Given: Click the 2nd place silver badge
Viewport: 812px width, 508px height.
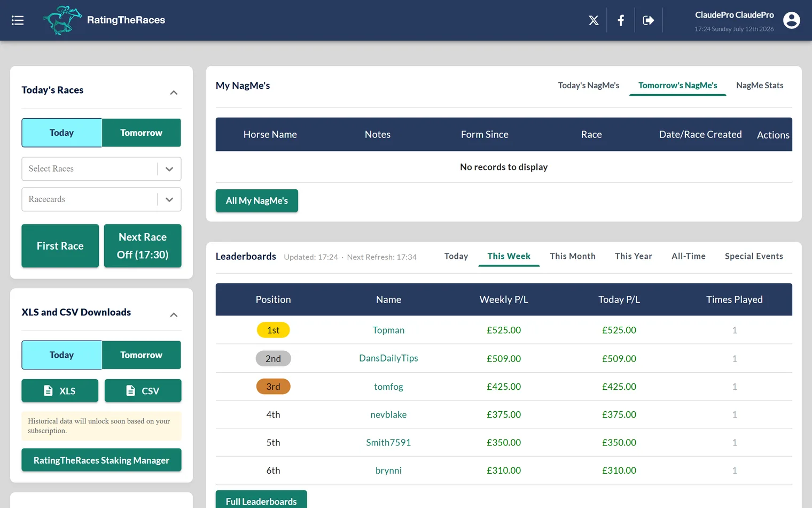Looking at the screenshot, I should point(273,359).
